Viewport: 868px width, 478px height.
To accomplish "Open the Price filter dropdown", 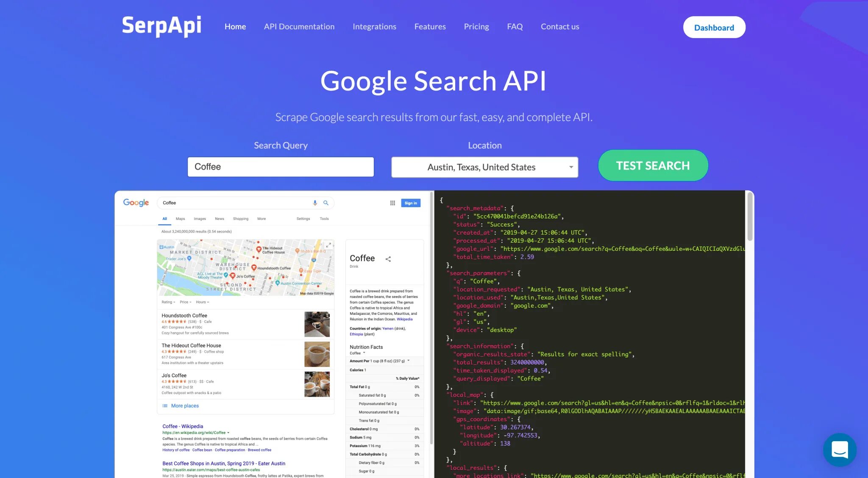I will [x=186, y=302].
